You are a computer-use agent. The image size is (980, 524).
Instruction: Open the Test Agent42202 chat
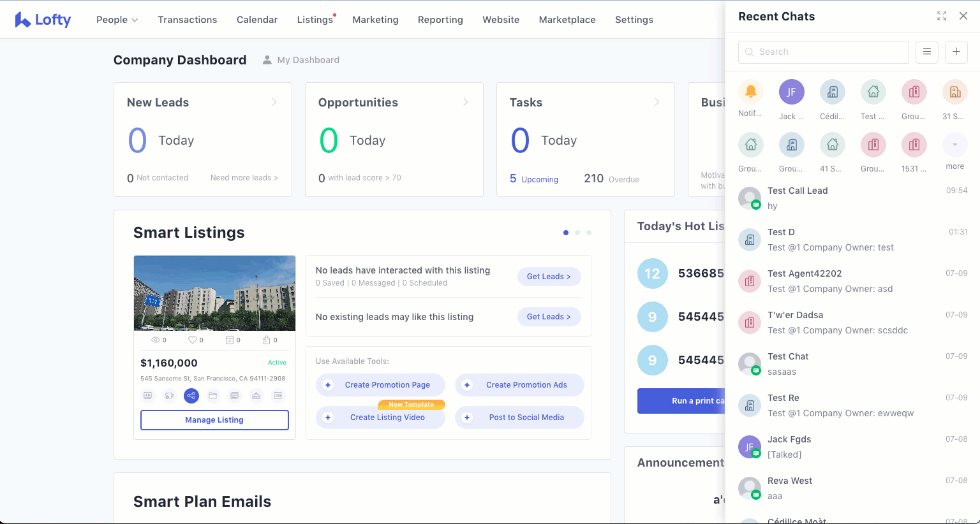pyautogui.click(x=853, y=281)
